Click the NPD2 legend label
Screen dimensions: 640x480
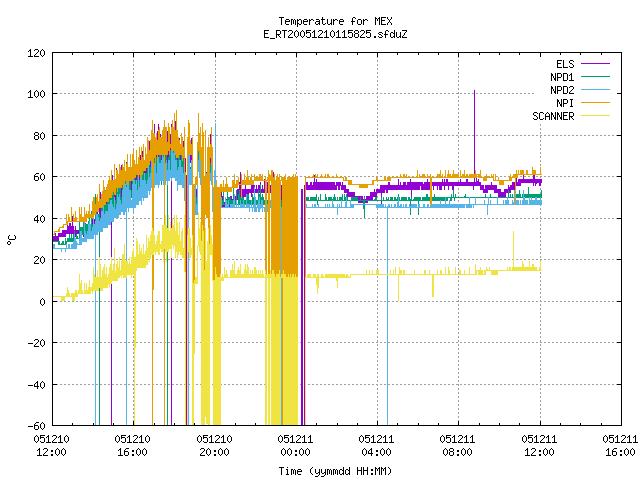point(562,90)
